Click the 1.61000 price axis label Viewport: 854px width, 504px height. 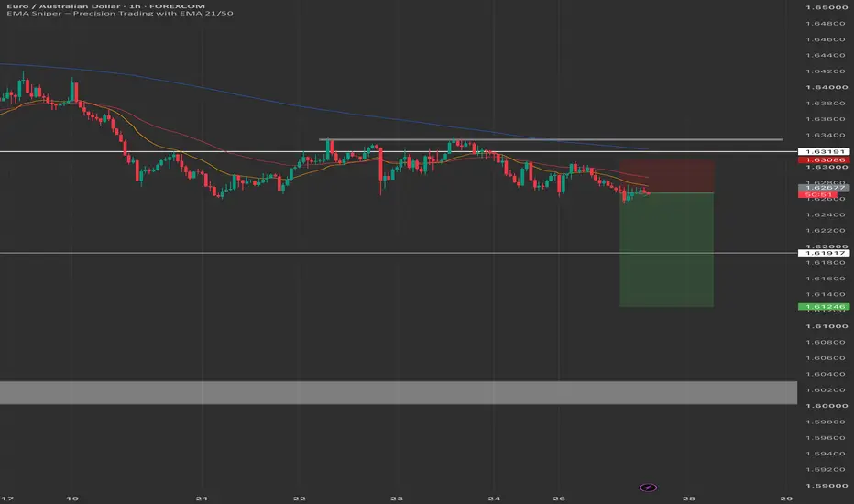pos(827,326)
